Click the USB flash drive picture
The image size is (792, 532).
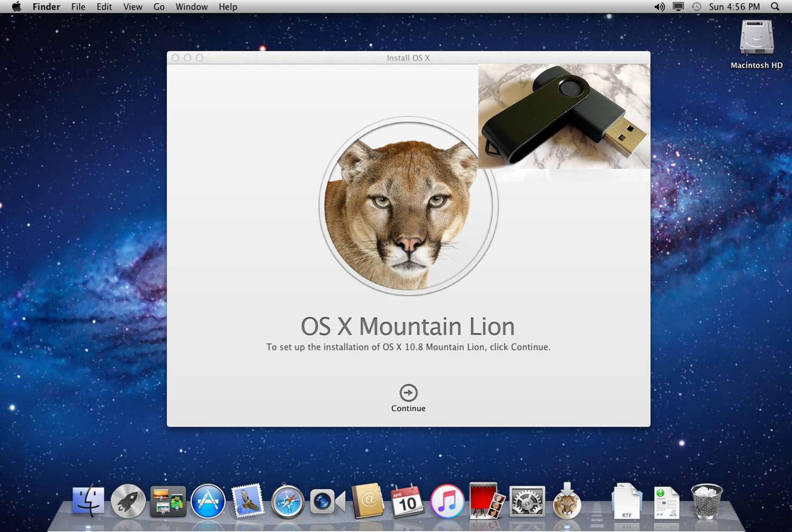coord(564,117)
